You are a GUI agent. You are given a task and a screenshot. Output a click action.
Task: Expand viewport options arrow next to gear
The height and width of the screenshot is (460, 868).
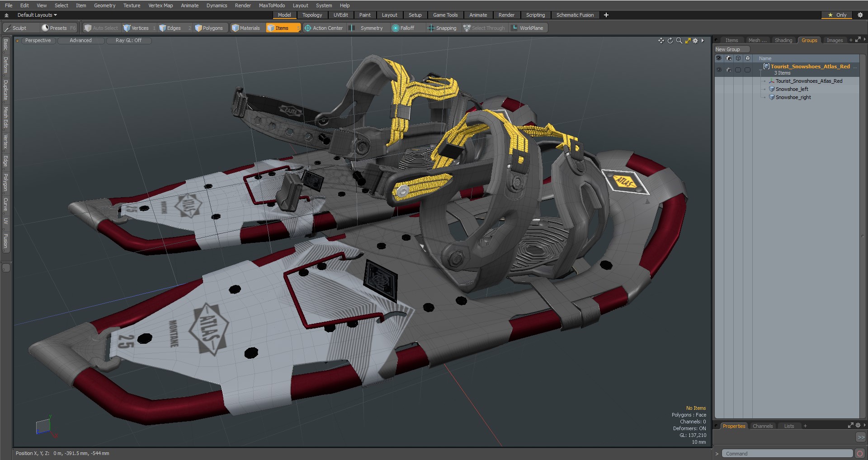pyautogui.click(x=703, y=41)
